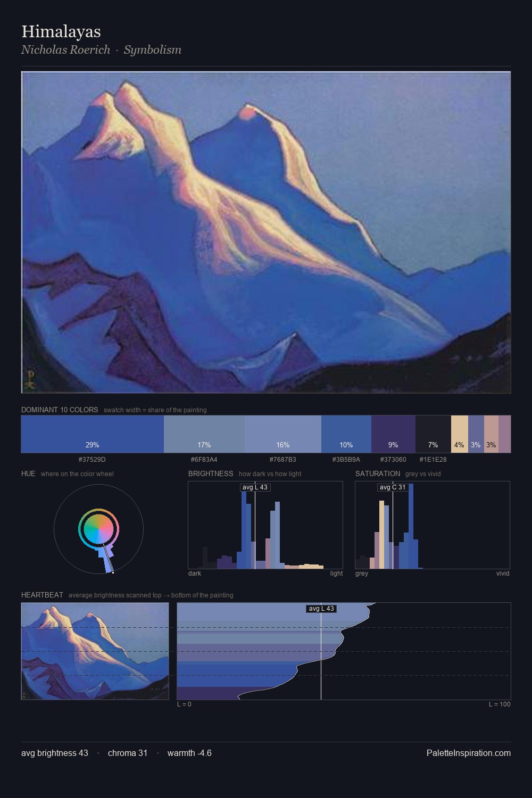The image size is (532, 798).
Task: Click 'swatch width = share of the painting'
Action: (x=155, y=410)
